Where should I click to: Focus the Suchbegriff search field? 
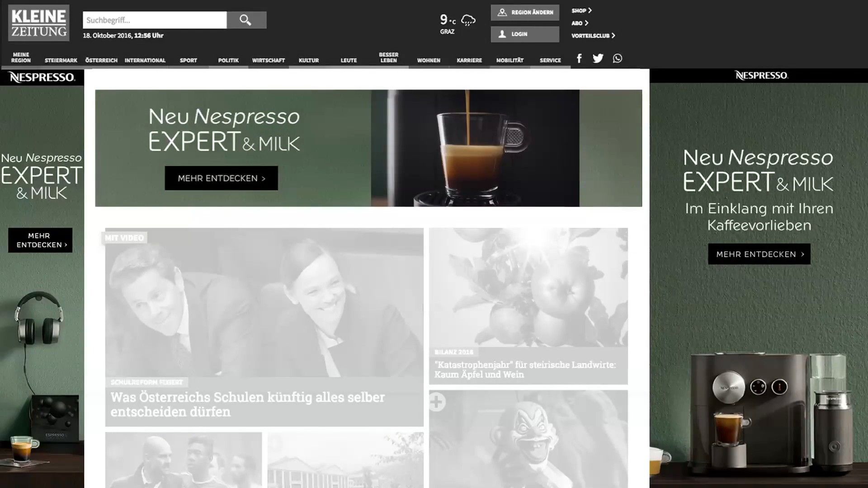pos(155,20)
